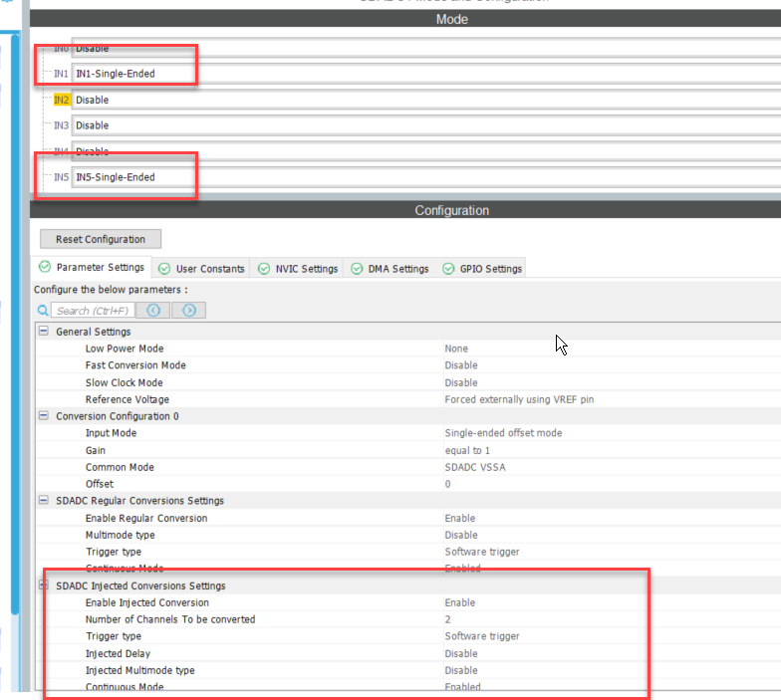Screen dimensions: 781x700
Task: Click the User Constants green check icon
Action: coord(164,269)
